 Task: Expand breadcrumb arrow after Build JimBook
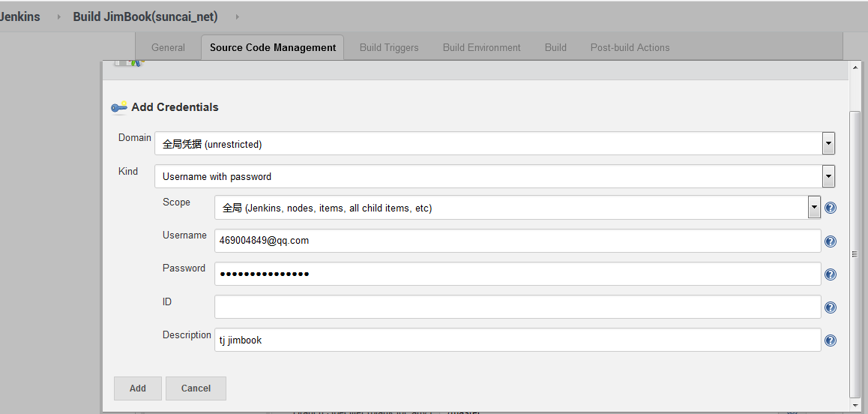pyautogui.click(x=237, y=16)
